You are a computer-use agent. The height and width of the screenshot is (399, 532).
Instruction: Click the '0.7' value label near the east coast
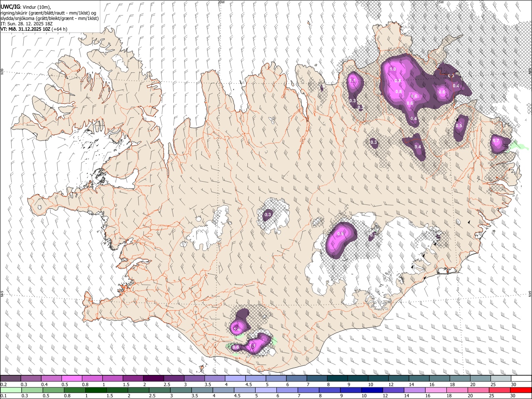pos(495,141)
